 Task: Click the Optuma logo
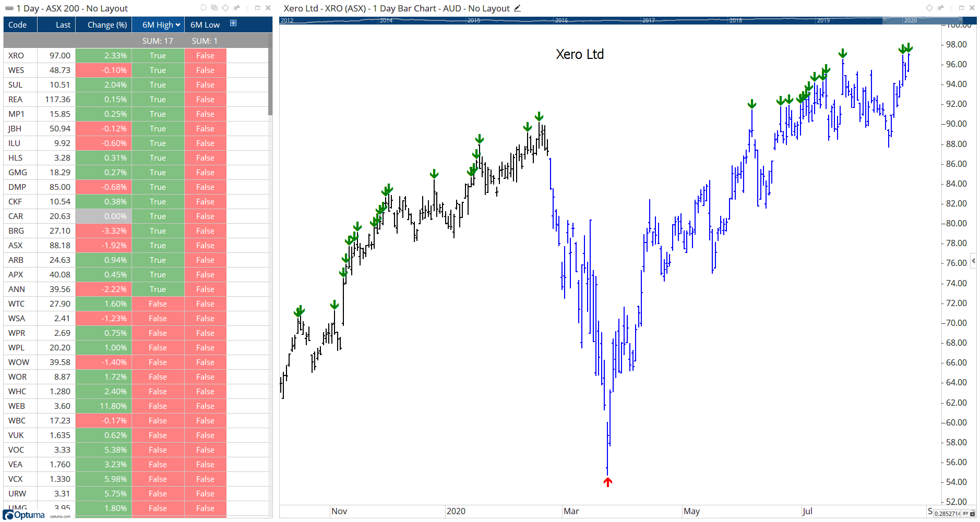24,515
